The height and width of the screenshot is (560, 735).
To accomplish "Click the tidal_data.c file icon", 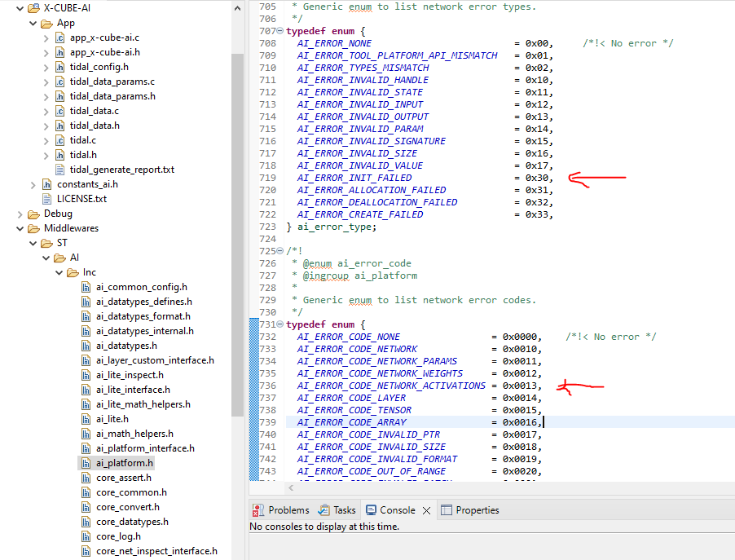I will tap(60, 111).
